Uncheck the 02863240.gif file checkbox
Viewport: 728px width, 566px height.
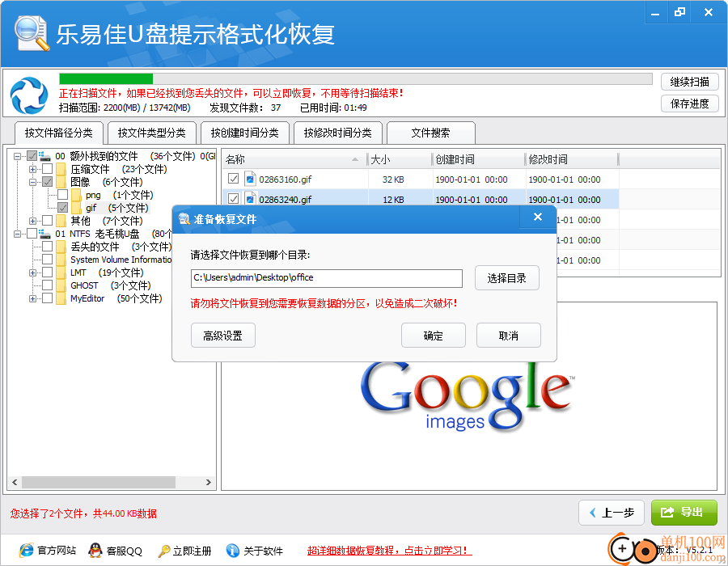234,199
